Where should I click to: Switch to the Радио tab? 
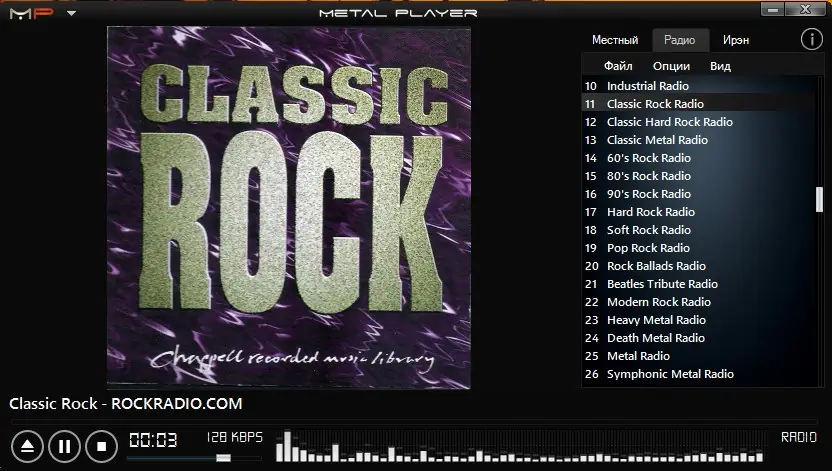point(680,40)
